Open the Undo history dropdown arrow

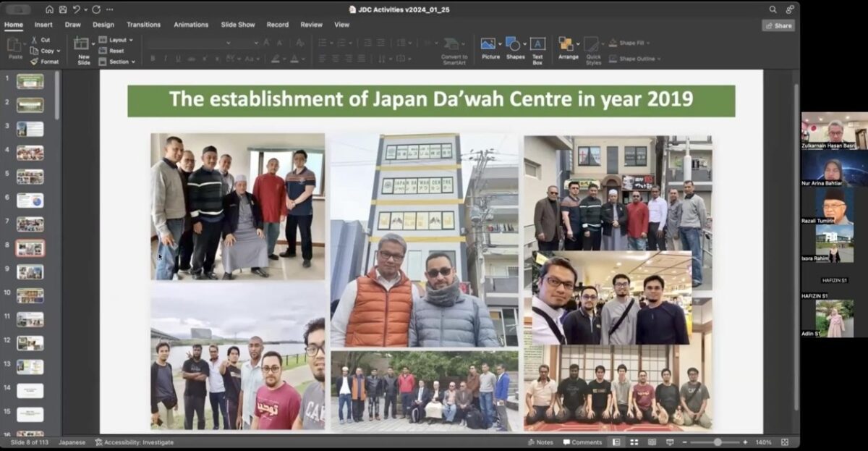pyautogui.click(x=85, y=9)
